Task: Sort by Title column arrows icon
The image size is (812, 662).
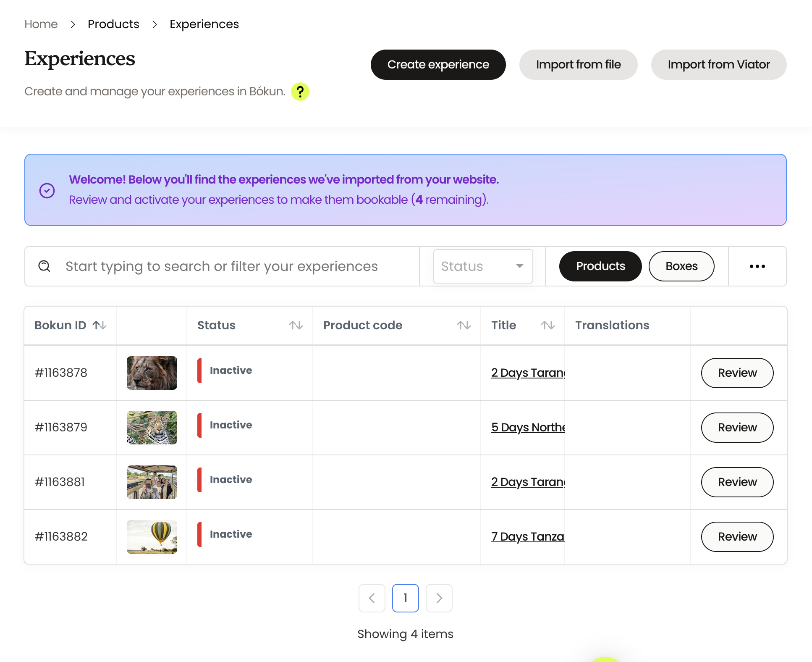Action: (x=548, y=325)
